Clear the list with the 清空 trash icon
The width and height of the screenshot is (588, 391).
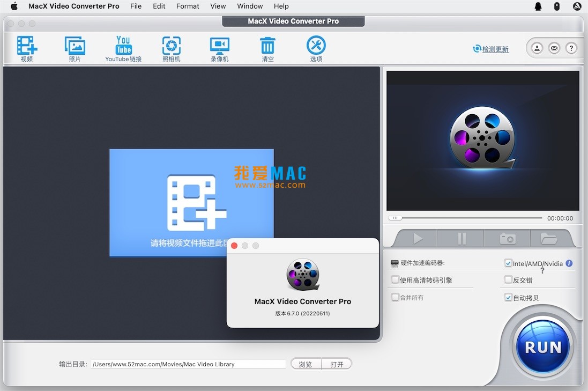coord(268,48)
